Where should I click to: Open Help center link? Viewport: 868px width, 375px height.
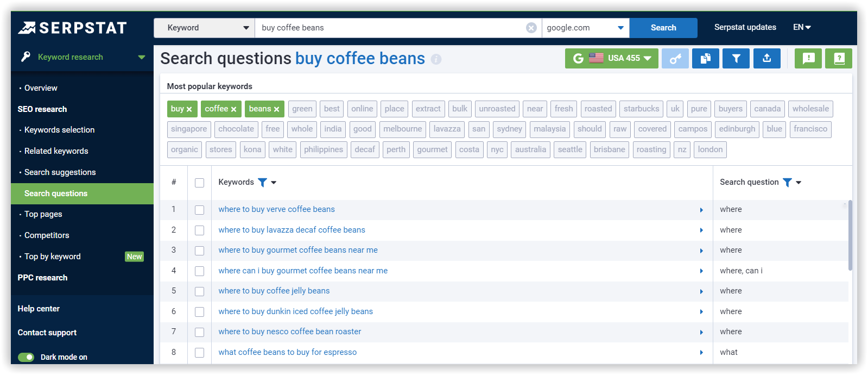[x=39, y=309]
